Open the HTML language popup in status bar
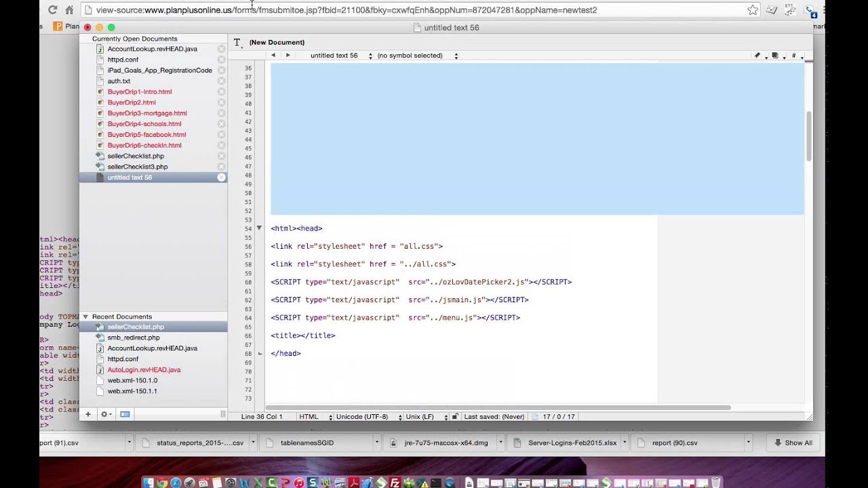 coord(315,417)
